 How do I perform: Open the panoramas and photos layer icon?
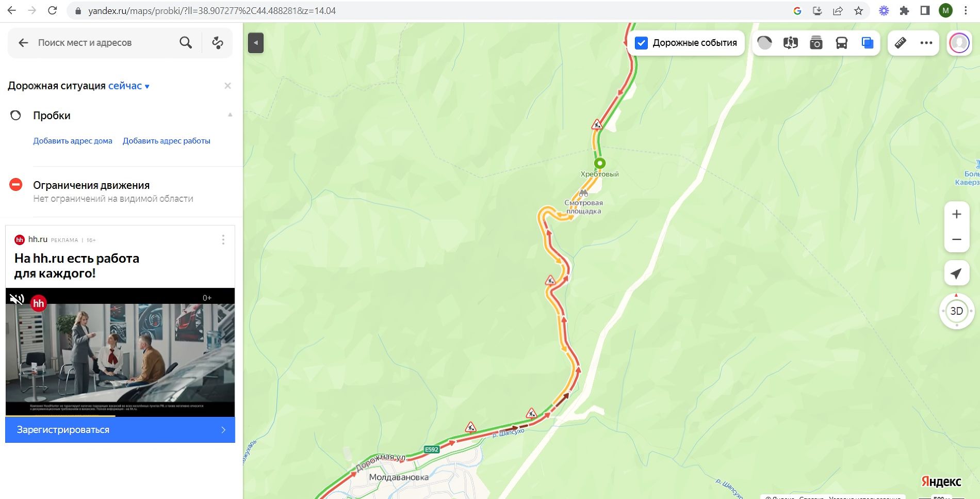tap(816, 43)
